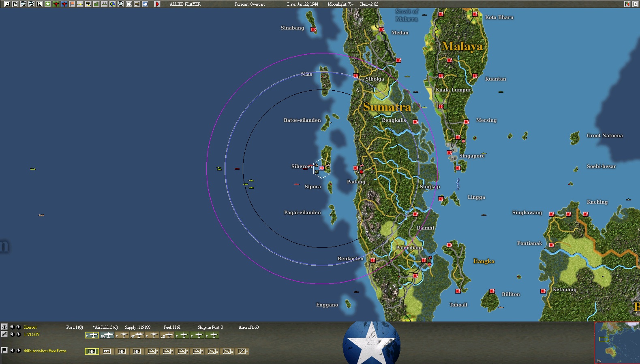This screenshot has height=364, width=640.
Task: Click the anchor icon beside Siberoet
Action: [4, 327]
